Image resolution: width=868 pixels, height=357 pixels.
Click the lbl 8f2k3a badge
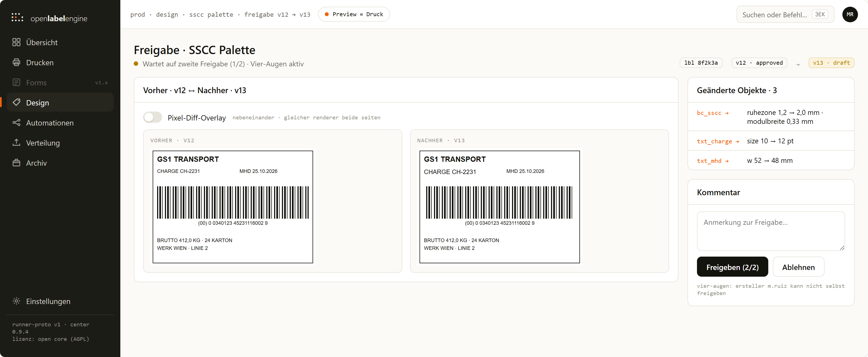[701, 63]
